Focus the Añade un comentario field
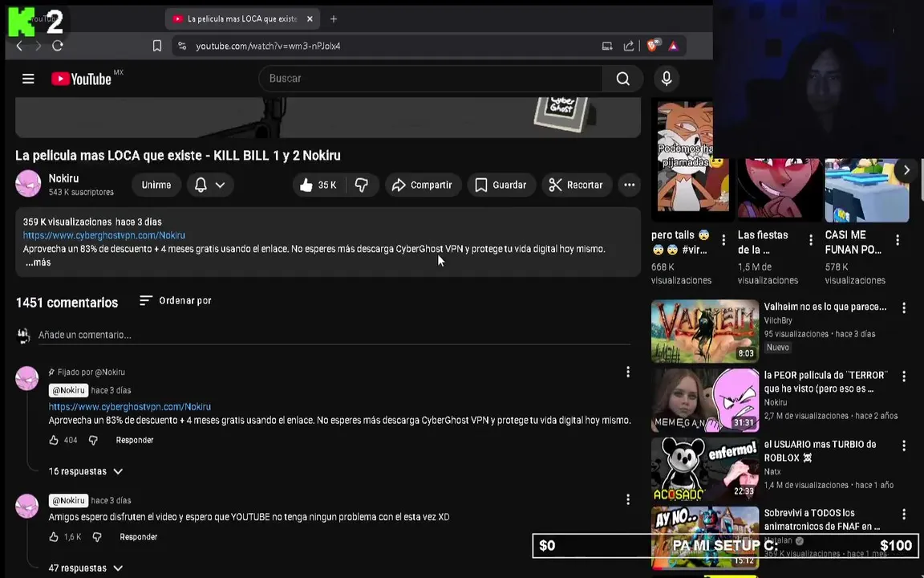 [334, 335]
